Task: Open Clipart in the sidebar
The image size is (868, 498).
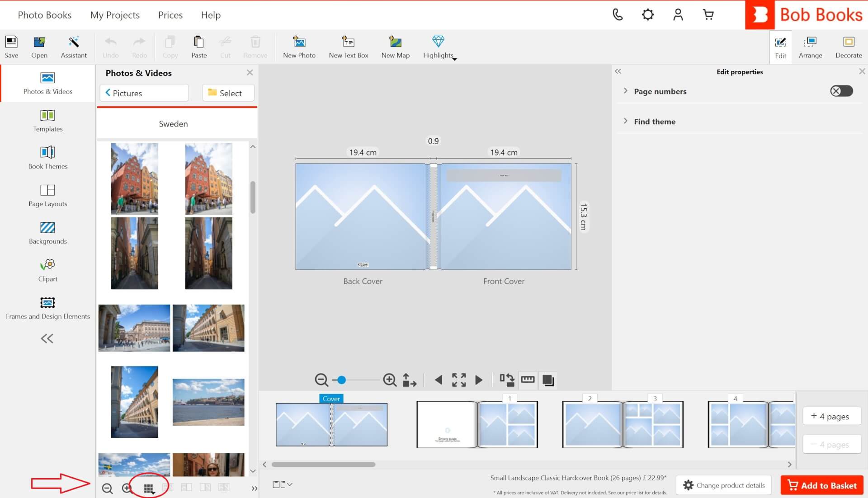Action: click(47, 270)
